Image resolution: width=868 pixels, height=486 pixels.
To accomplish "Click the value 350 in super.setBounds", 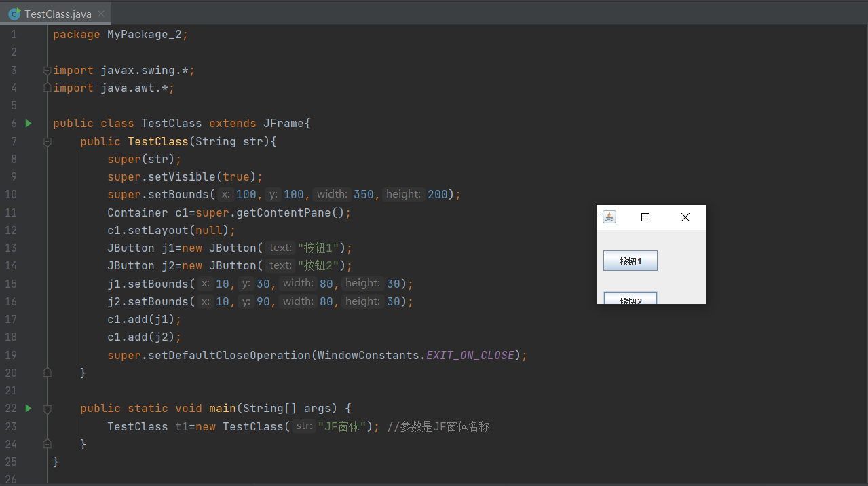I will click(x=364, y=194).
